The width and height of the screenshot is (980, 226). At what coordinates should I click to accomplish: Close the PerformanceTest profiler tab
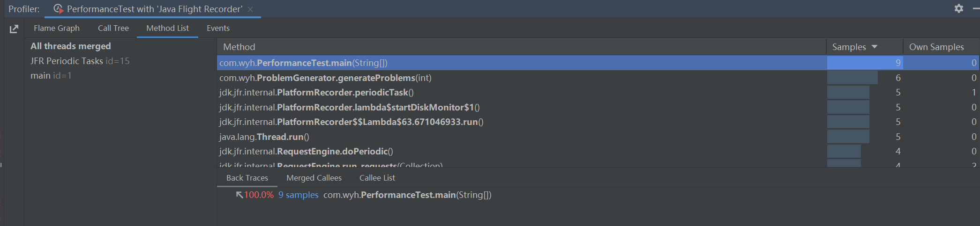(x=250, y=9)
